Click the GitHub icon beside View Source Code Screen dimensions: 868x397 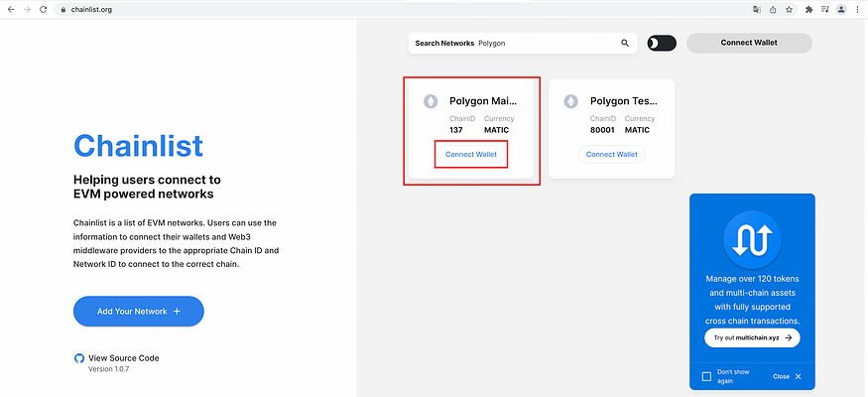click(79, 358)
